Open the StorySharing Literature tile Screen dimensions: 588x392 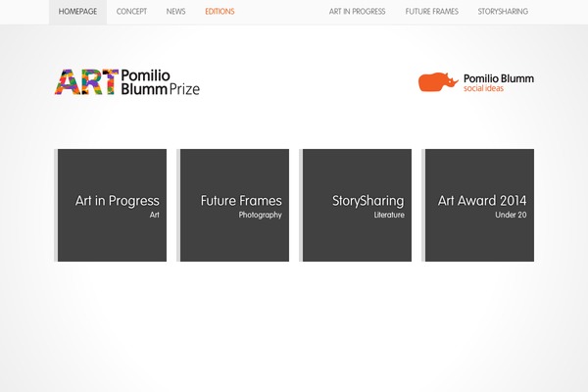pyautogui.click(x=356, y=205)
